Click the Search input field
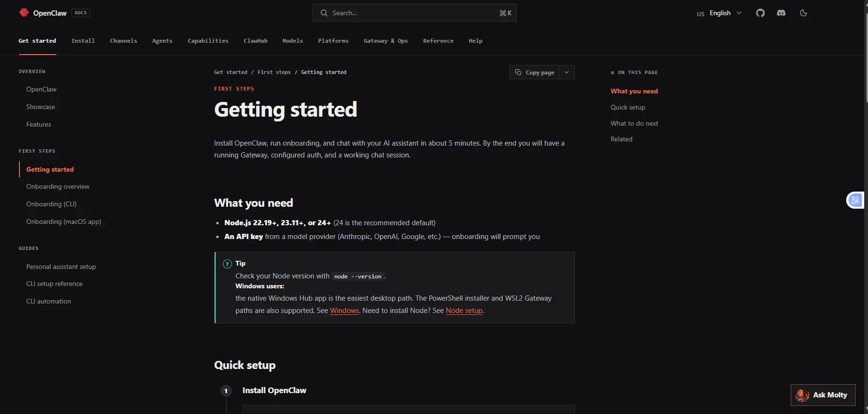The image size is (868, 414). (x=415, y=13)
